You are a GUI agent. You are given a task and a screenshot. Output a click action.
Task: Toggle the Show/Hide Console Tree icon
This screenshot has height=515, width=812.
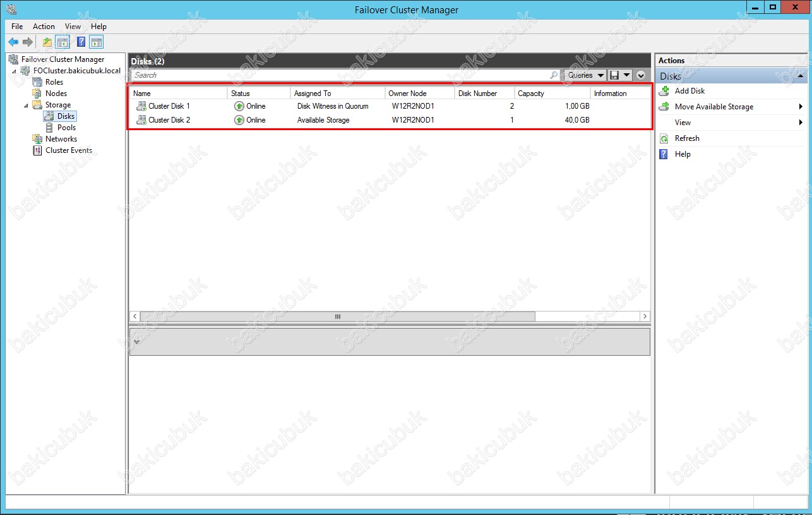(x=63, y=42)
